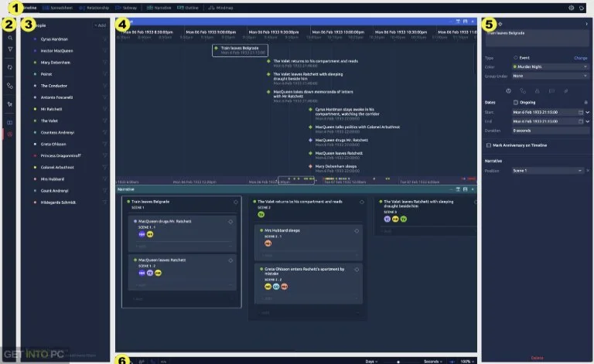Expand Start date options chevron
This screenshot has width=594, height=364.
(587, 112)
